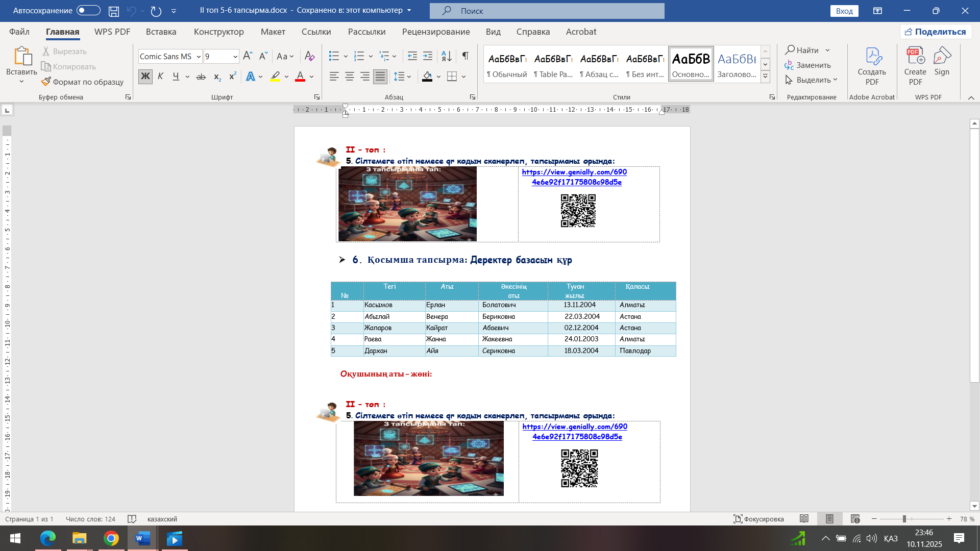The image size is (980, 551).
Task: Click the Format Painter brush icon
Action: tap(46, 82)
